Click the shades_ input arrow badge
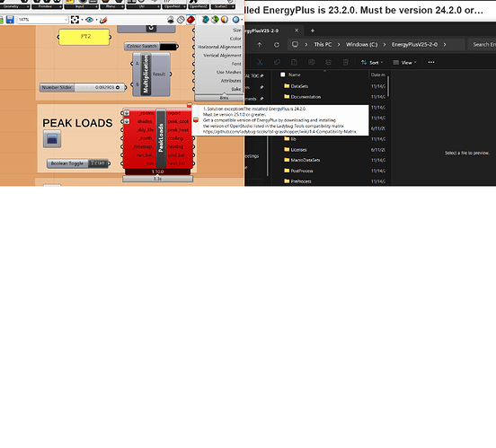This screenshot has height=448, width=496. (127, 121)
